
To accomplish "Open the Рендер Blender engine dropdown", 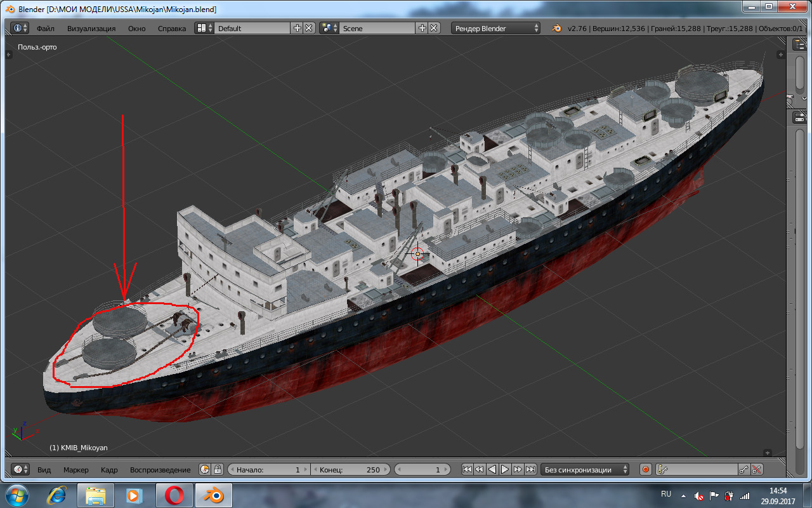I will [x=495, y=28].
